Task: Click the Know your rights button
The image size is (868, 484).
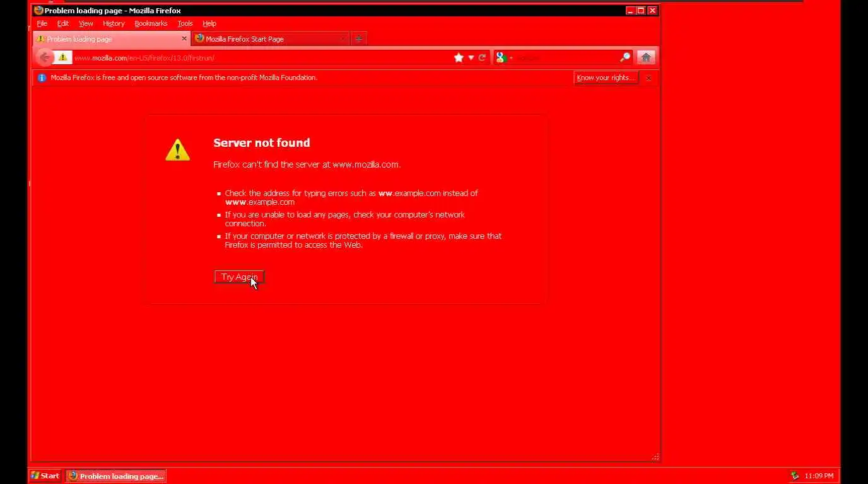Action: (606, 78)
